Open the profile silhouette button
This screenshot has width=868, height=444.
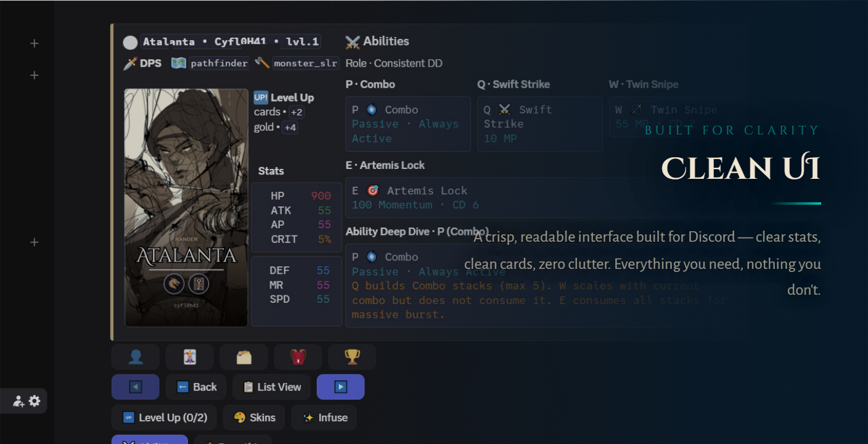[x=136, y=357]
